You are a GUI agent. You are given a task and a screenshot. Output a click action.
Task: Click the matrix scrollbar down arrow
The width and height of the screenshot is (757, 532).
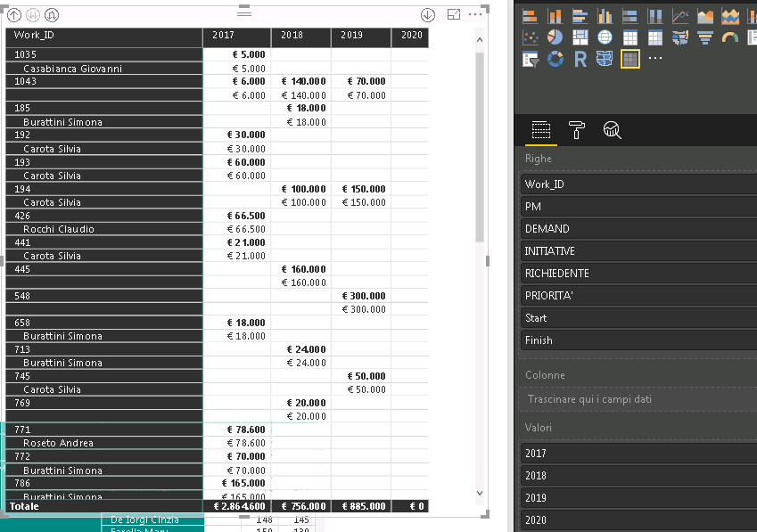coord(480,493)
